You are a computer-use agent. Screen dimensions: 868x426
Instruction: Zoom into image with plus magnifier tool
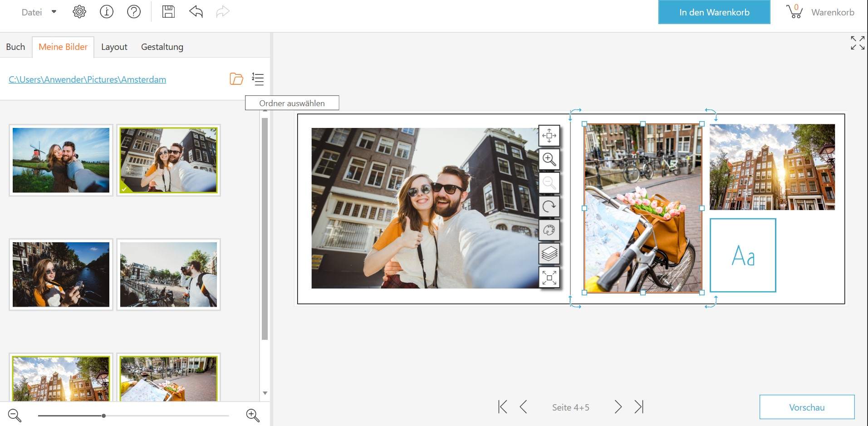(x=549, y=159)
